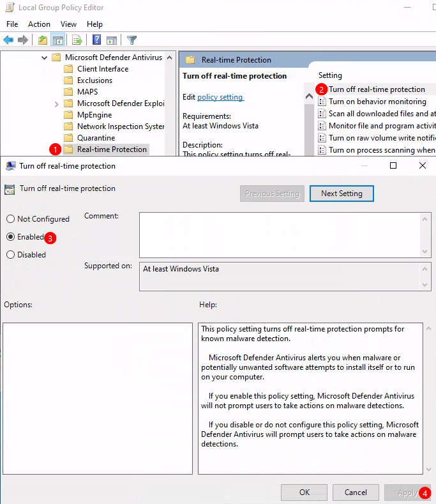
Task: Click the tree pane scroll up arrow
Action: [170, 58]
